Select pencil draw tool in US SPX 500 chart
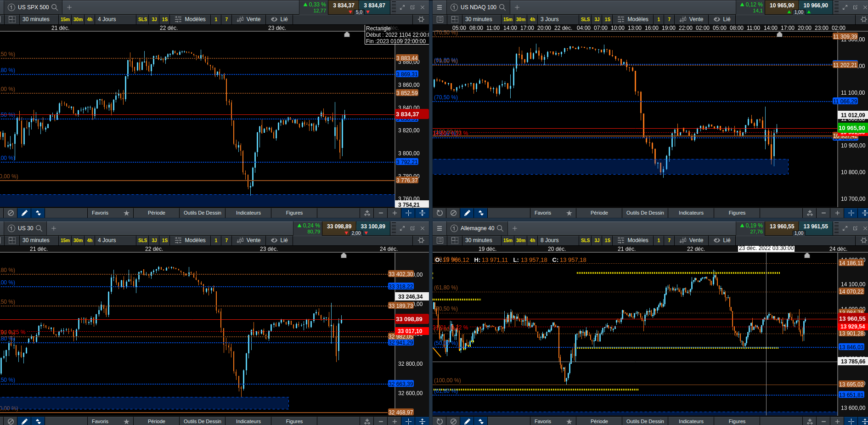 pos(24,213)
